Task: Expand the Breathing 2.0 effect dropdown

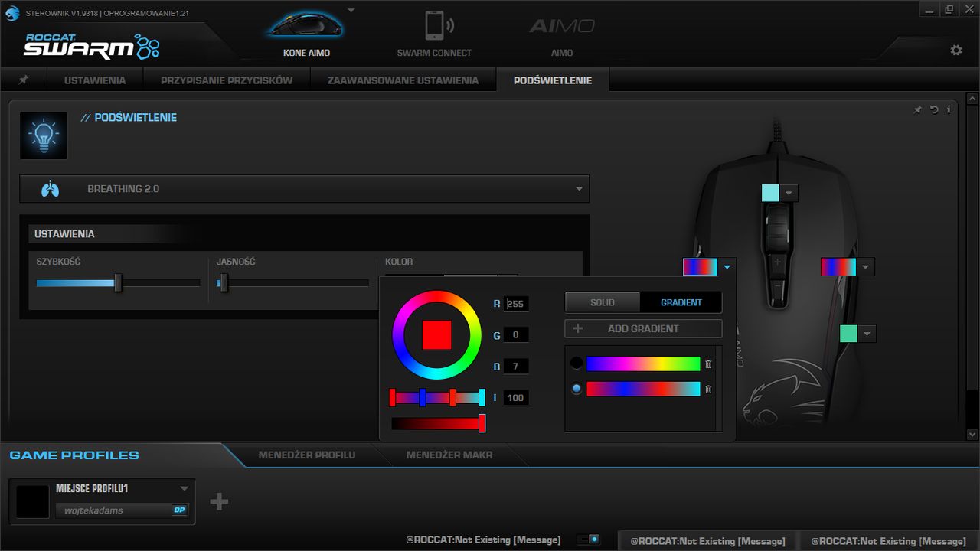Action: click(x=580, y=189)
